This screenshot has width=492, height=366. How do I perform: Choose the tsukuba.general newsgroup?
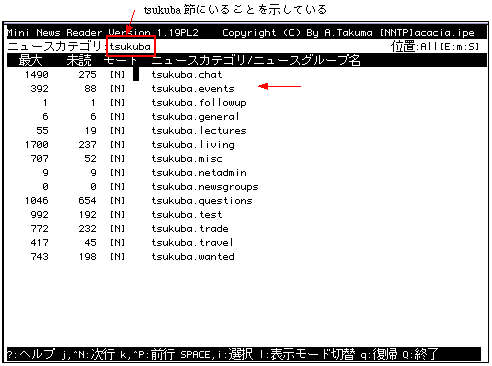196,116
